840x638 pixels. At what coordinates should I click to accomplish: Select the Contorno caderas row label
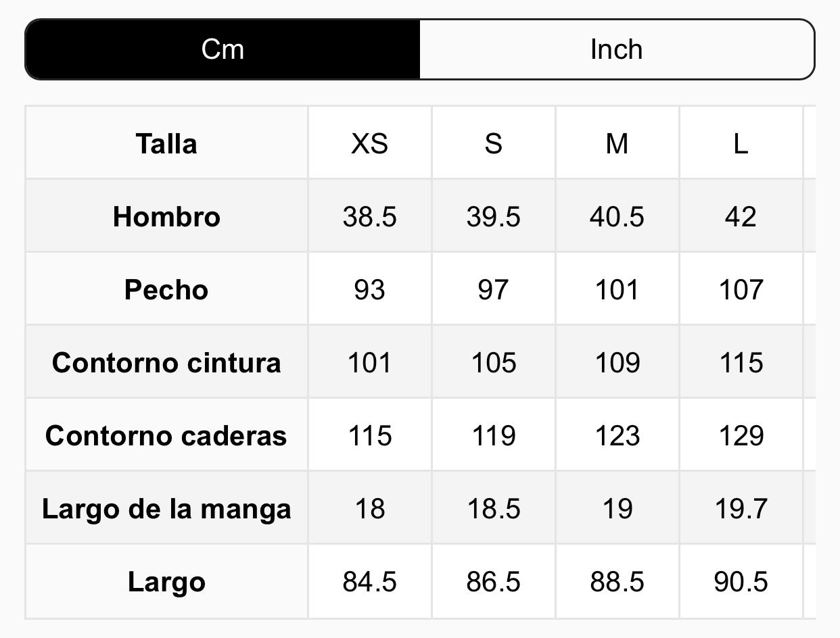coord(166,435)
